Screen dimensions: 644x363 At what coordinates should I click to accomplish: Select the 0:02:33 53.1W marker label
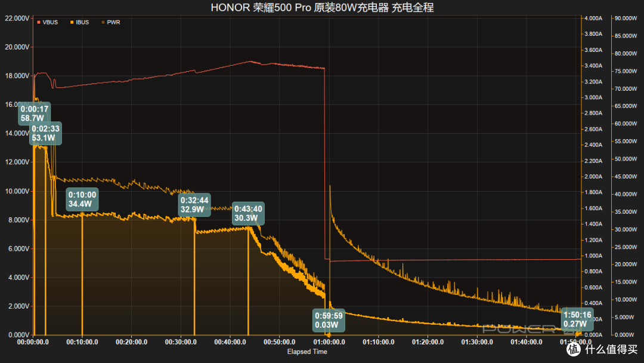point(45,133)
